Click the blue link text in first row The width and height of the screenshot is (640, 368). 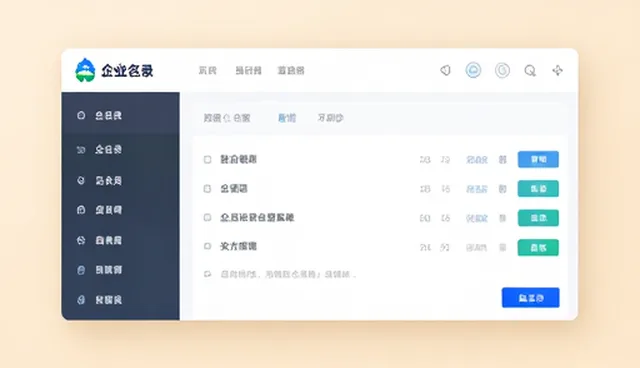point(477,160)
